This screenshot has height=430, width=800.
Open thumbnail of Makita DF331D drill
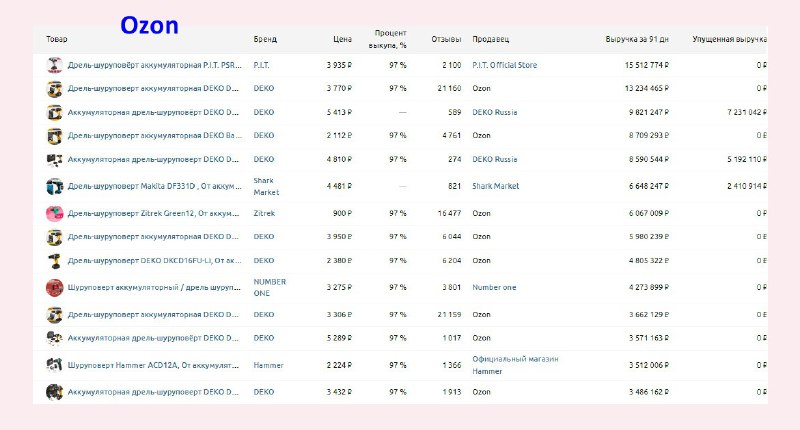[55, 186]
